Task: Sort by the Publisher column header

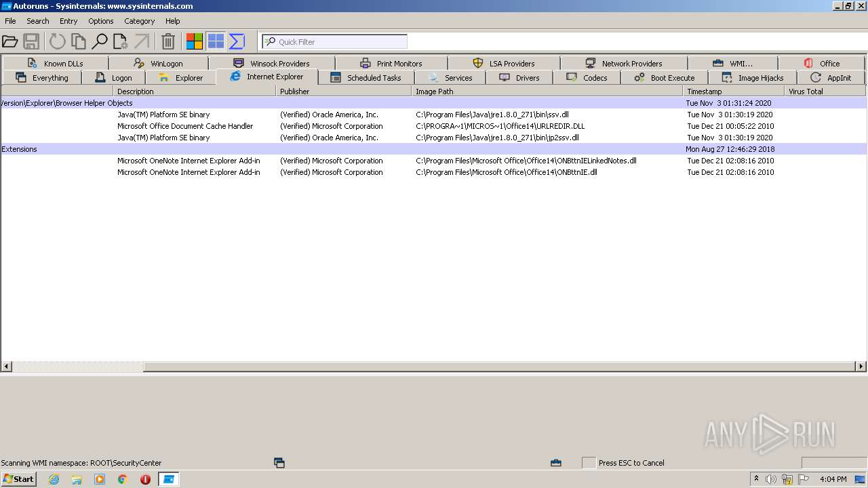Action: click(x=344, y=91)
